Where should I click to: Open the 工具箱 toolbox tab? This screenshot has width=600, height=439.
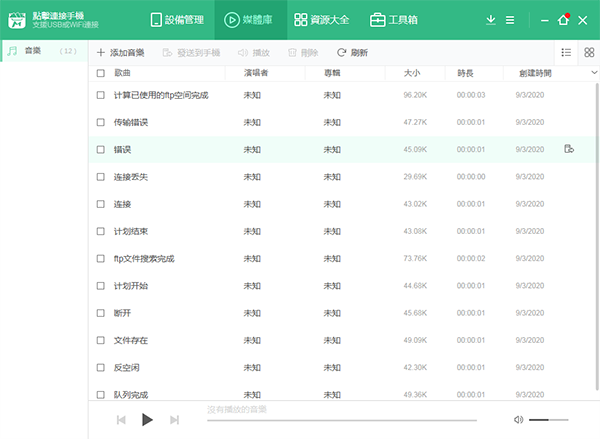pos(394,20)
